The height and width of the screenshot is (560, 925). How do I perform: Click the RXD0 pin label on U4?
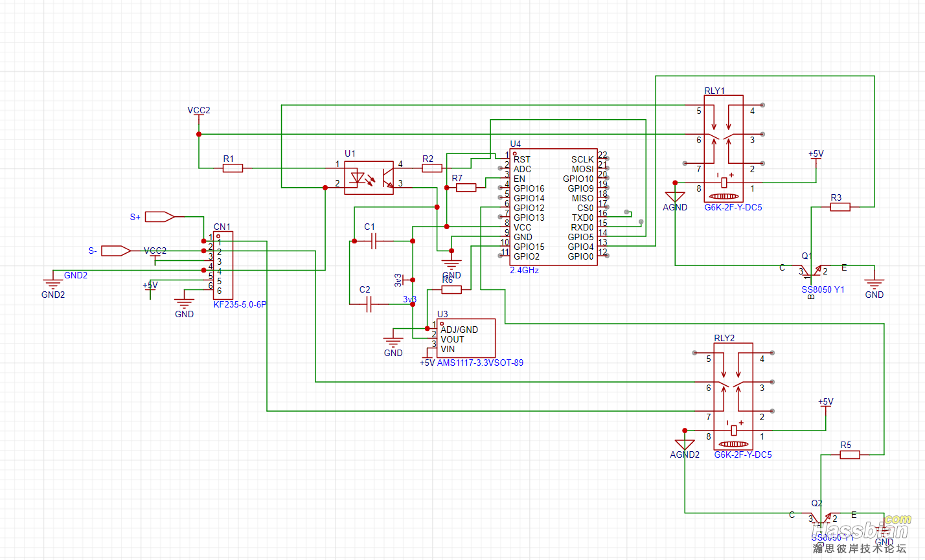coord(582,227)
